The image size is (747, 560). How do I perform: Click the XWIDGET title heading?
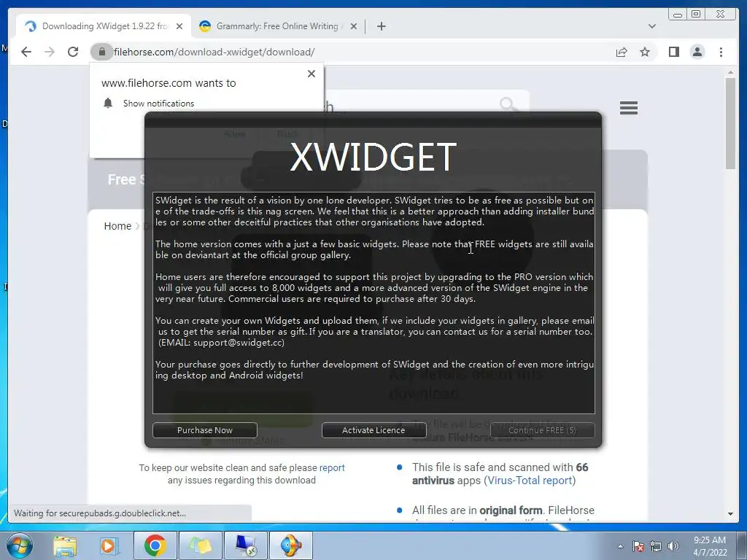pos(373,157)
